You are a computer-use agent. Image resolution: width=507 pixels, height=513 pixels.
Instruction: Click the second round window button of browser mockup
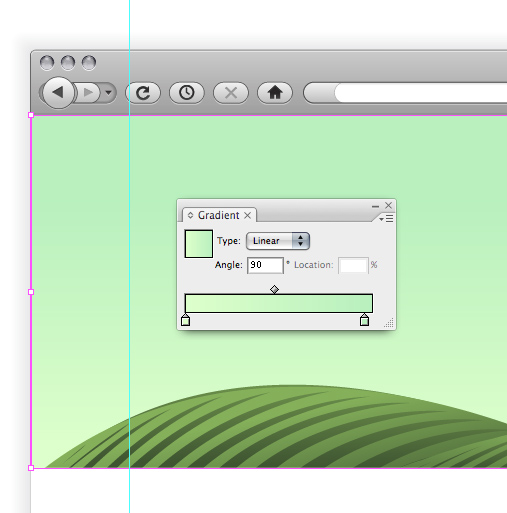tap(68, 63)
